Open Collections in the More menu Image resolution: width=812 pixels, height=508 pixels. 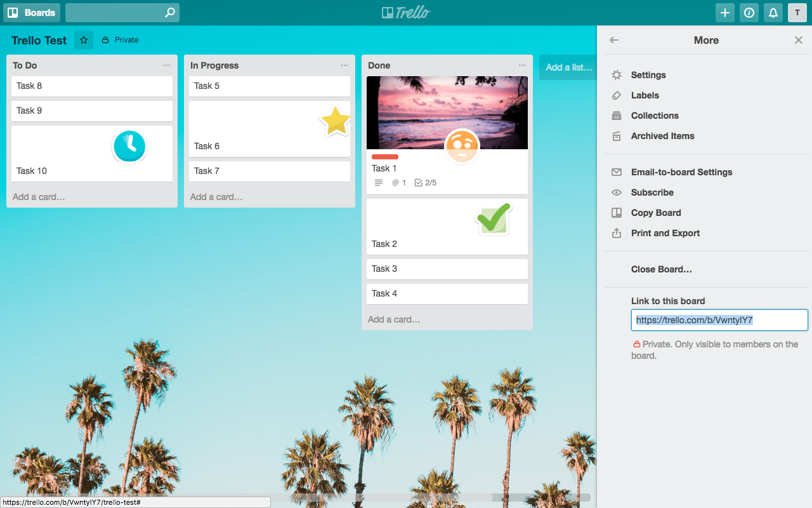pyautogui.click(x=655, y=116)
